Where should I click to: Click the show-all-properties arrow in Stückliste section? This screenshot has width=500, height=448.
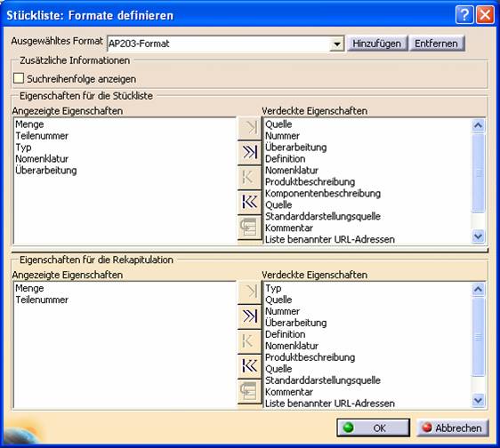(249, 202)
